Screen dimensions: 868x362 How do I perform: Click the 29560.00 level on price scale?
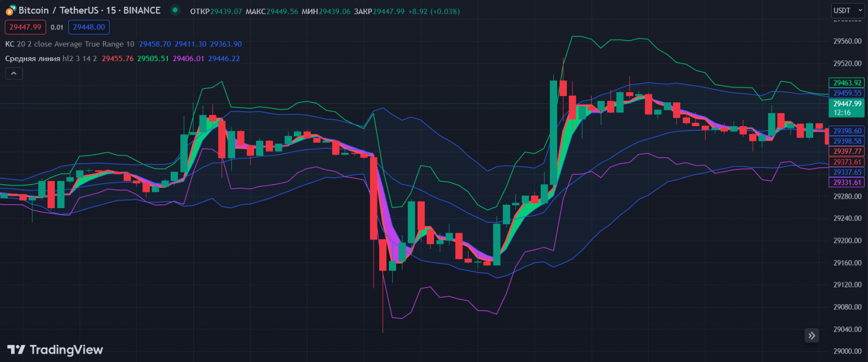847,41
